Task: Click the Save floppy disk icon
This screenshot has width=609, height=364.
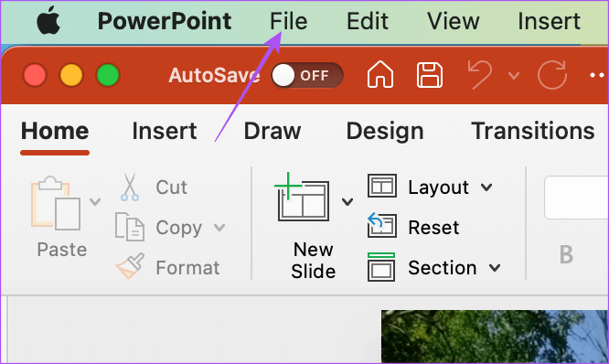Action: 429,75
